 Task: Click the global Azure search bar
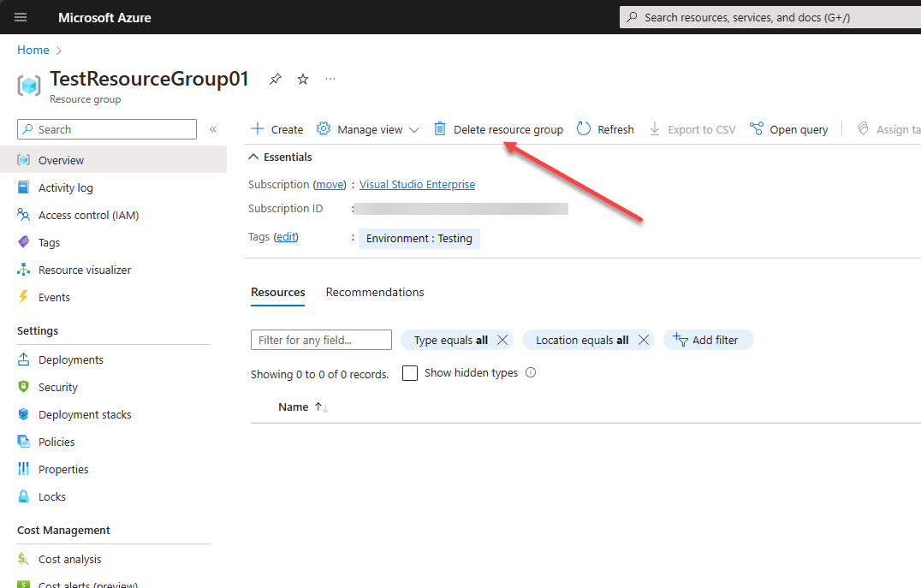(x=770, y=17)
